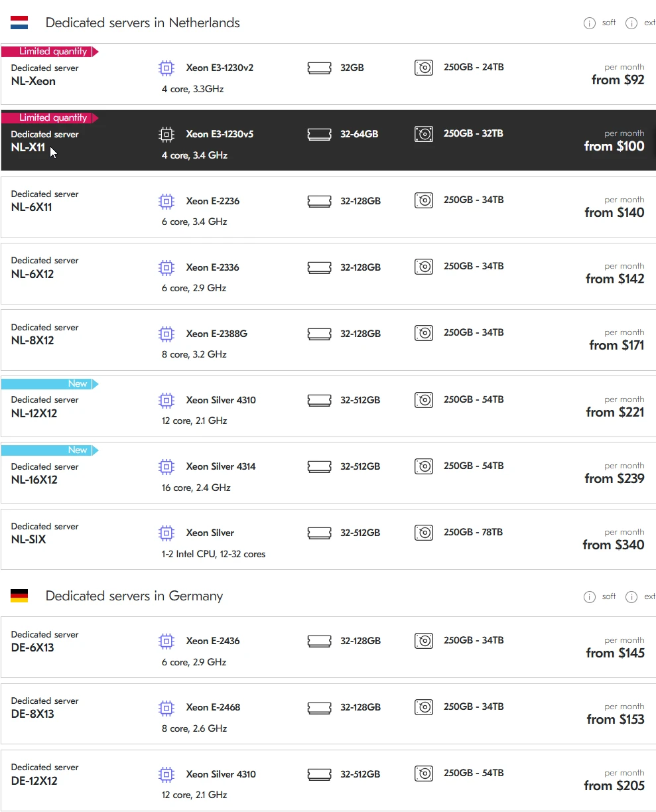Click the Dedicated servers in Germany heading
The width and height of the screenshot is (656, 812).
coord(134,596)
